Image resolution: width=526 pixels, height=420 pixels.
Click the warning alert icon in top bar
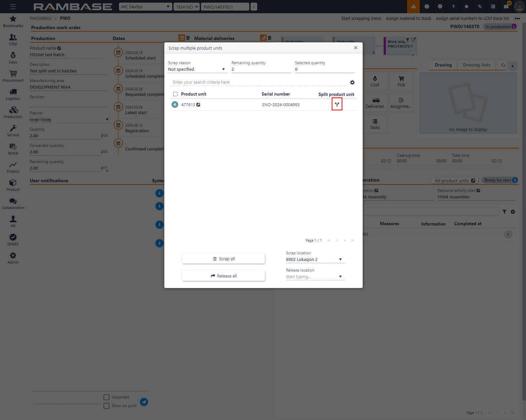[x=413, y=7]
